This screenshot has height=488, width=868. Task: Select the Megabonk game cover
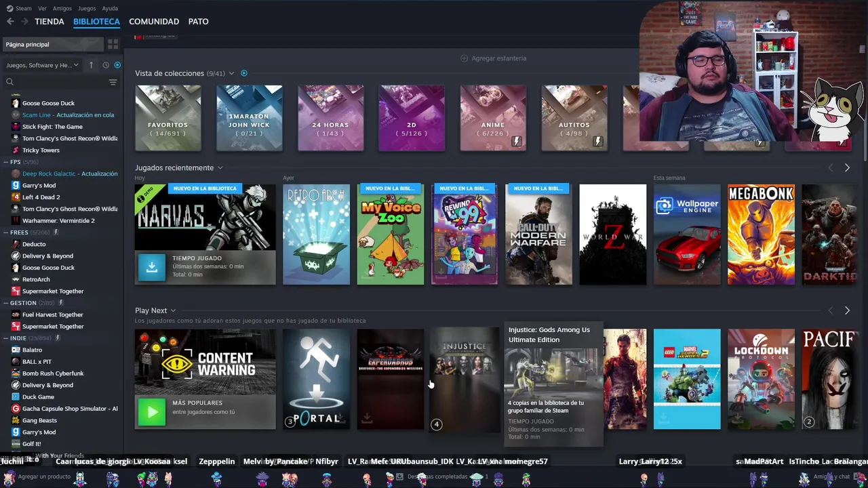tap(761, 235)
